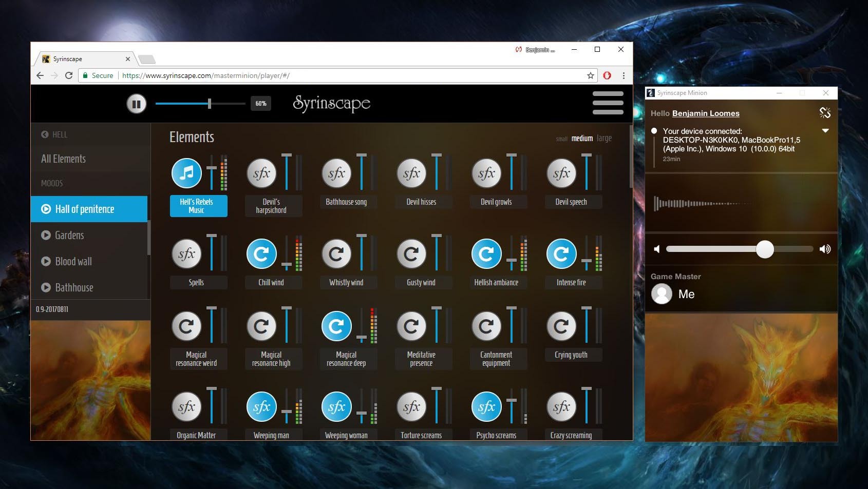Switch element size to large
This screenshot has width=868, height=489.
pos(604,139)
